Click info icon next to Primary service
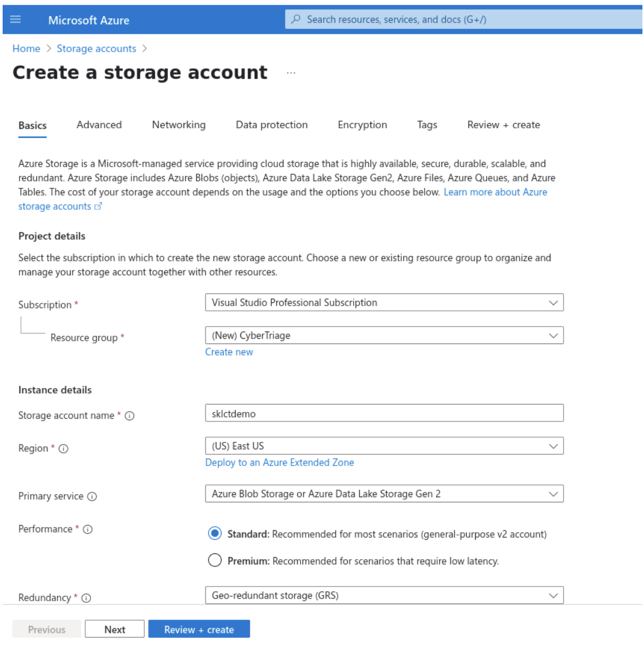The height and width of the screenshot is (647, 644). (92, 497)
